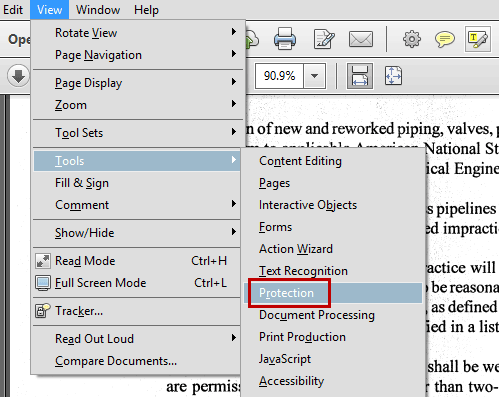Select the highlight text tool icon
The image size is (499, 397).
click(x=478, y=39)
